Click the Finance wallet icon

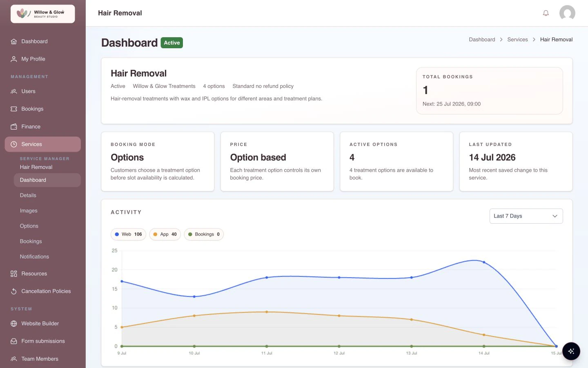point(14,126)
